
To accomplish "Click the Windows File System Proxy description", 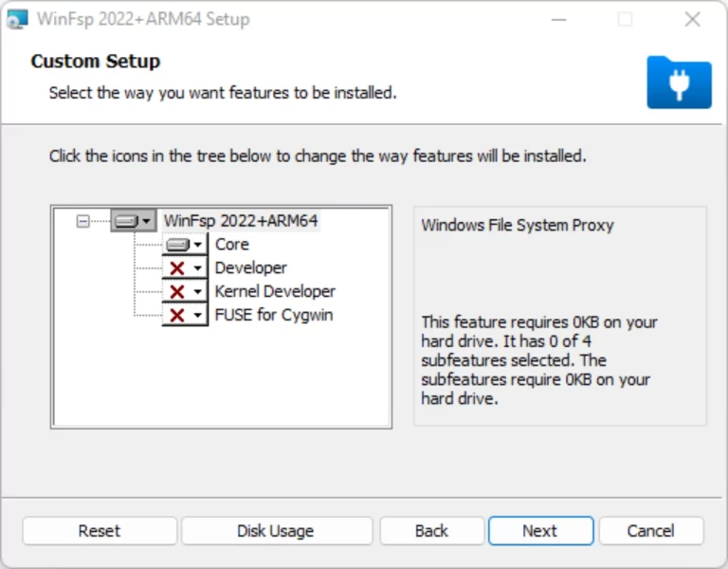I will [x=518, y=226].
